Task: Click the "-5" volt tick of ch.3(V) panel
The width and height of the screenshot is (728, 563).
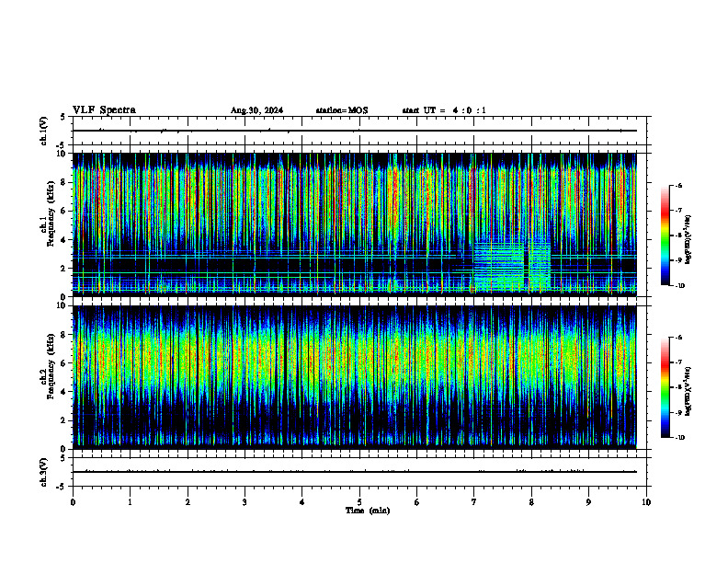Action: coord(62,487)
